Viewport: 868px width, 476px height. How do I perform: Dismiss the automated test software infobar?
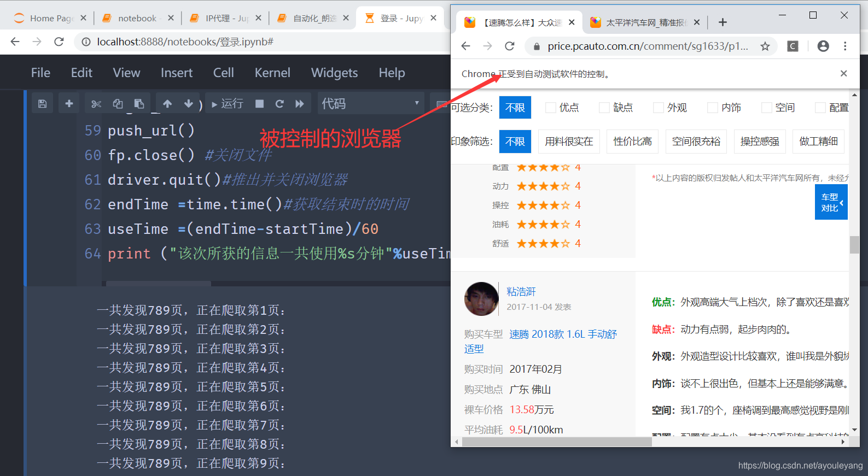[843, 73]
